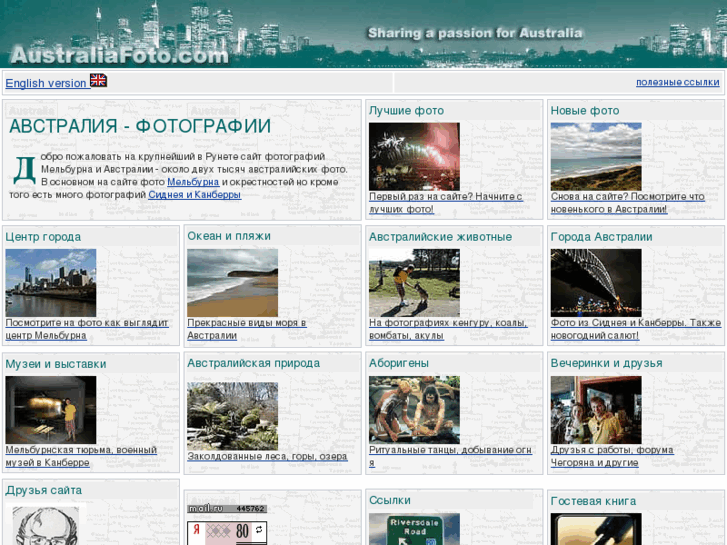Open the Друзья сайта sketch portrait thumbnail
Image resolution: width=727 pixels, height=545 pixels.
[46, 524]
